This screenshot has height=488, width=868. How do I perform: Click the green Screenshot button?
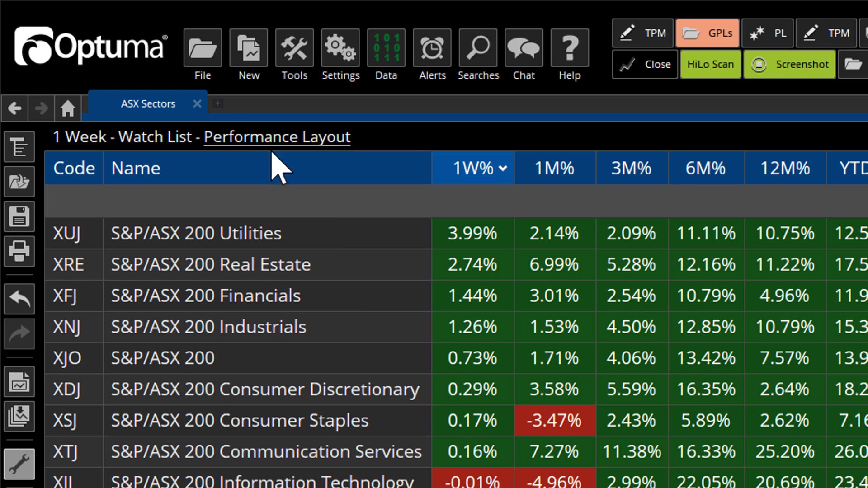point(790,64)
